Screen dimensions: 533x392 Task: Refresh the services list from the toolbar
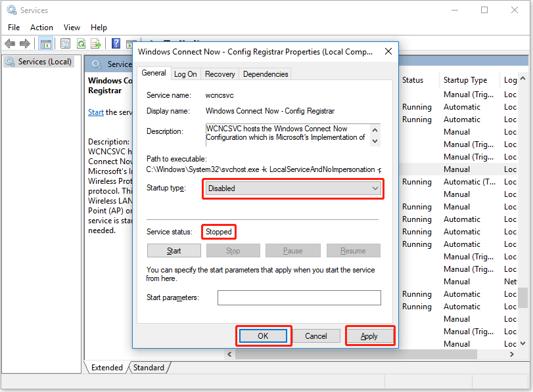81,43
